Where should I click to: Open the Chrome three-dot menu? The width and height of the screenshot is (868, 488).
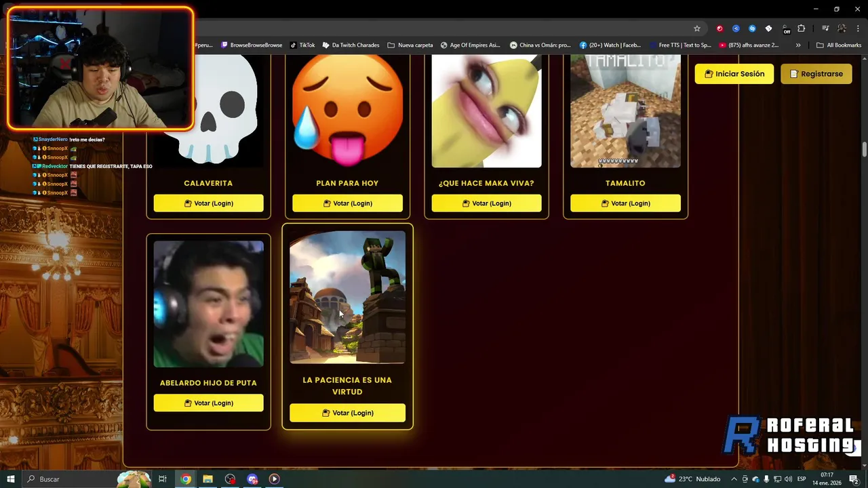click(858, 28)
